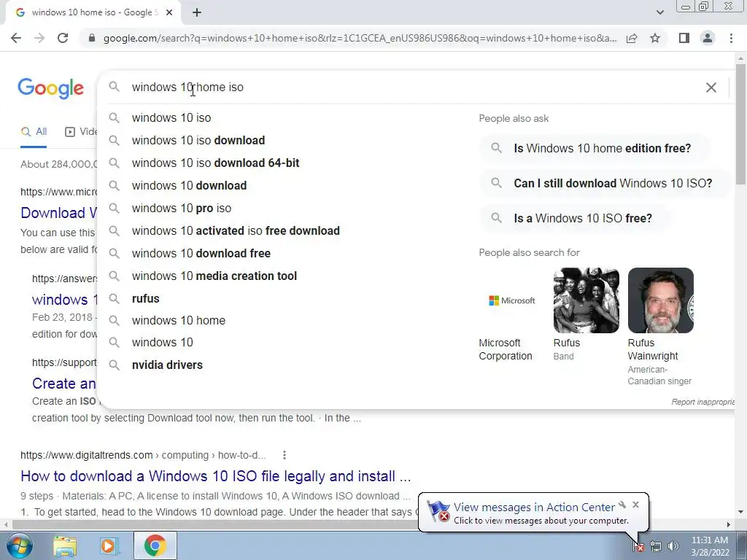Image resolution: width=747 pixels, height=560 pixels.
Task: Go forward using the browser forward arrow
Action: click(x=39, y=38)
